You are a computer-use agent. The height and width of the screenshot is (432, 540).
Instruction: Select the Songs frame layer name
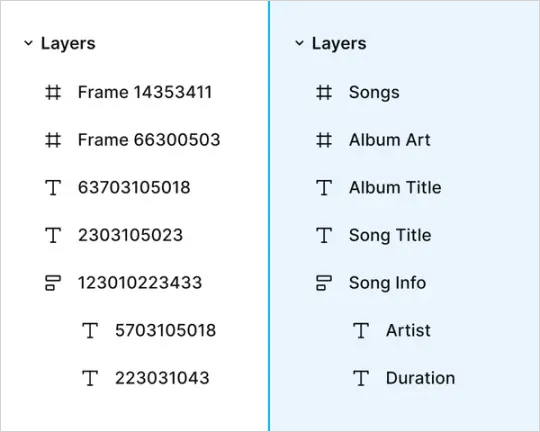(374, 93)
